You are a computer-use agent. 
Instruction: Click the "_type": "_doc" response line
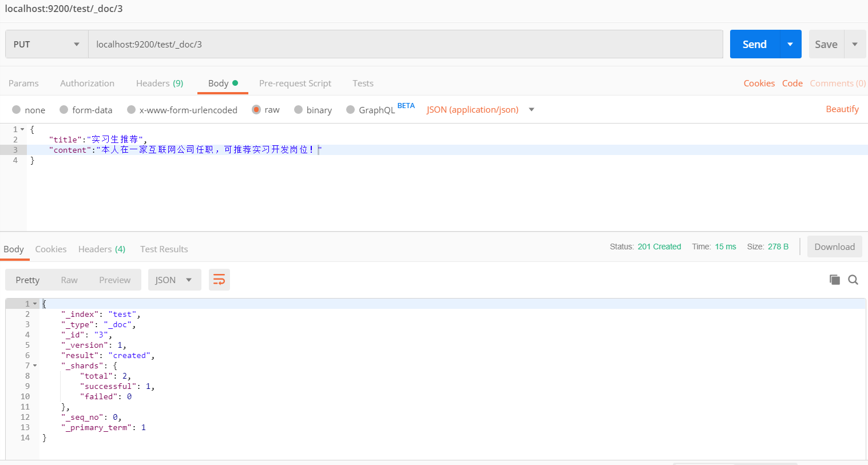coord(98,324)
